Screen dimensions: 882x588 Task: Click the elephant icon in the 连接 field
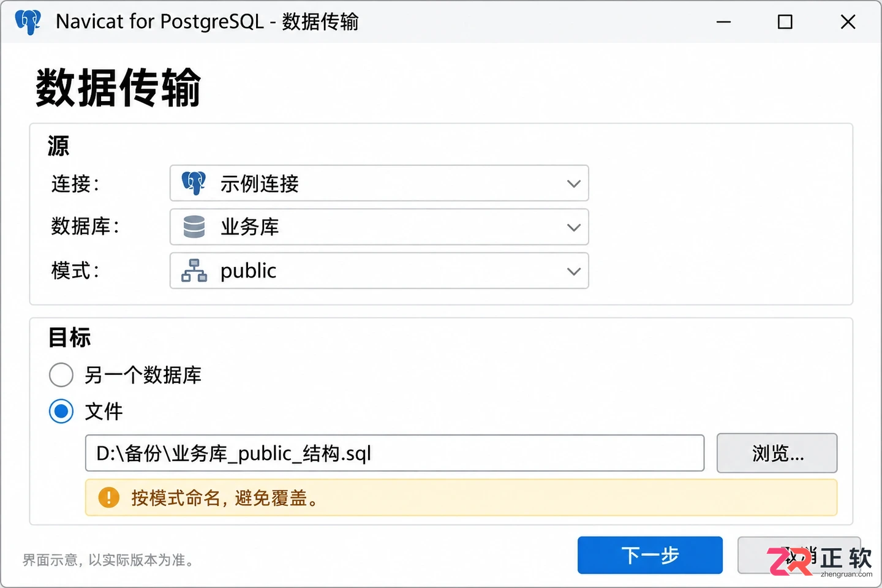tap(194, 183)
